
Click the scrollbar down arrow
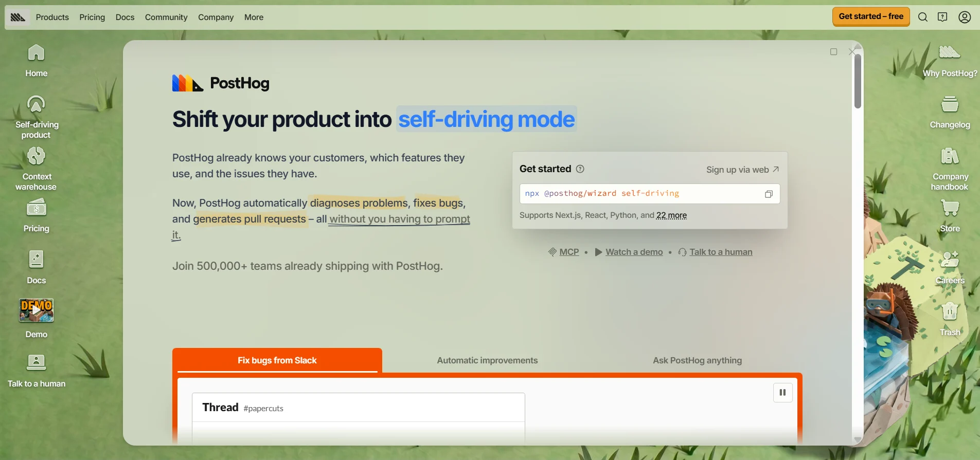(x=858, y=439)
